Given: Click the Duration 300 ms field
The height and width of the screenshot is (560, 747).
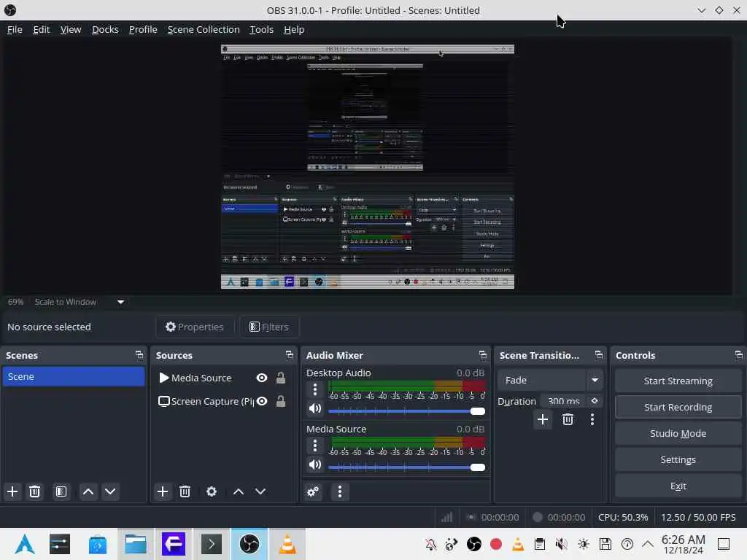Looking at the screenshot, I should click(x=564, y=401).
